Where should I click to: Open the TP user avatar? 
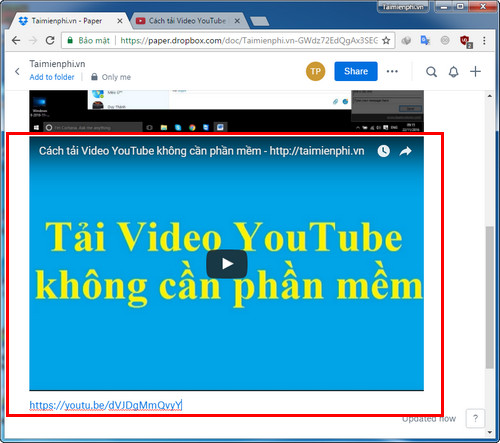coord(315,71)
